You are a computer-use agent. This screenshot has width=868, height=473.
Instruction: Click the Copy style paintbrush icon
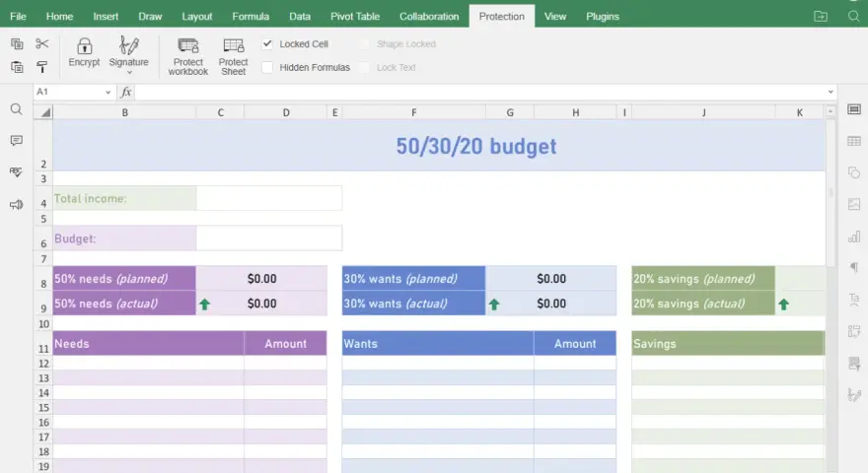(42, 67)
